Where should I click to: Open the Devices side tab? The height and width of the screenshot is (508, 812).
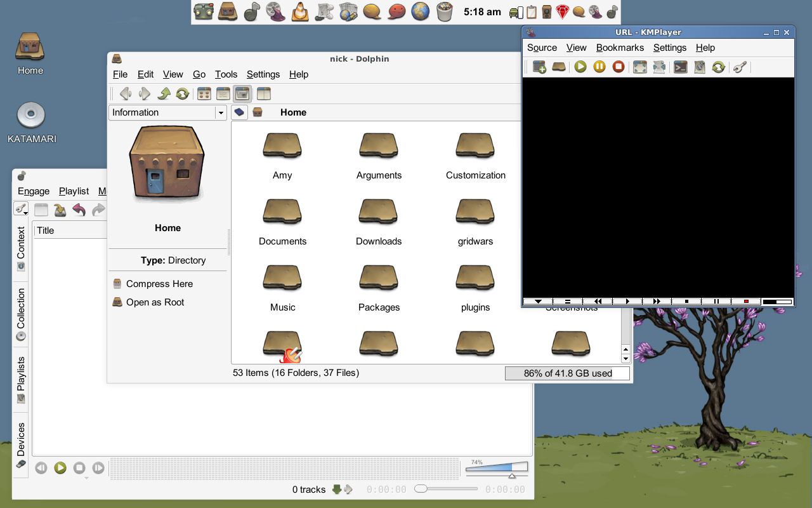coord(21,446)
